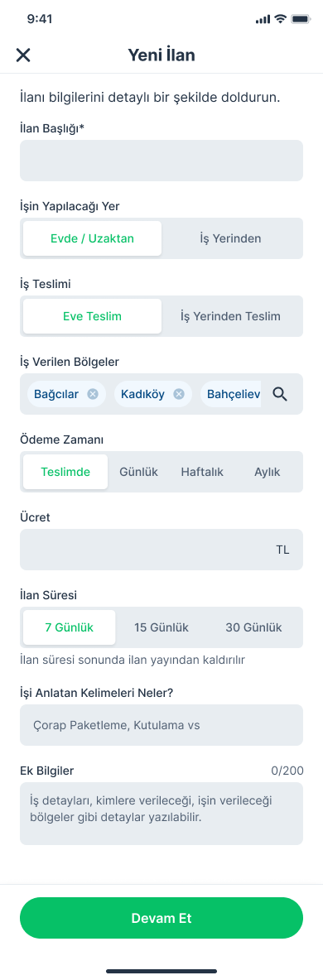
Task: Open region search with magnifier icon
Action: [280, 394]
